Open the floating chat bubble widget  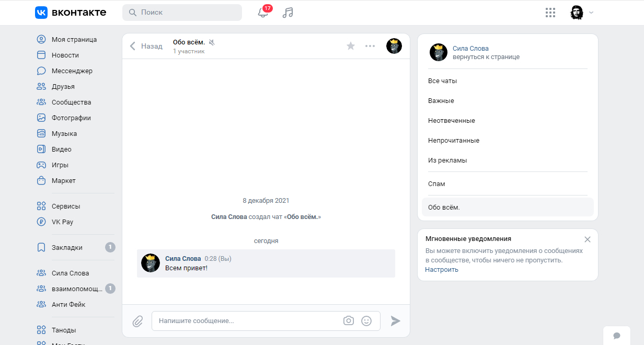tap(617, 336)
